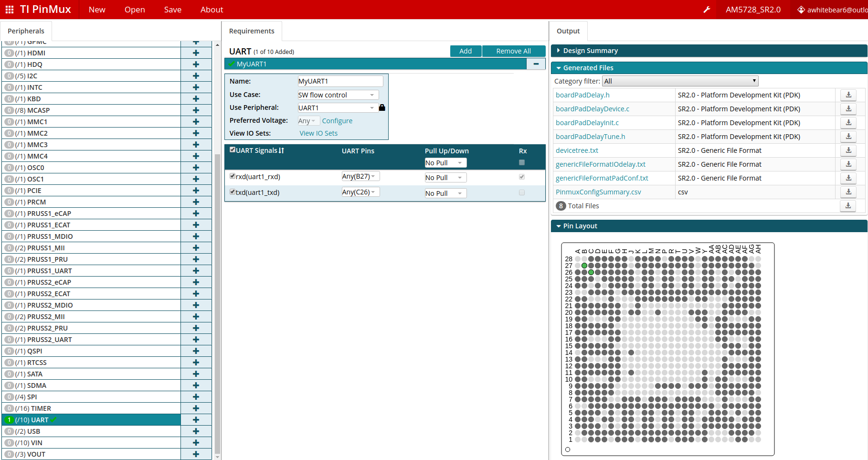Click the Peripherals list vertical scrollbar
Viewport: 868px width, 460px height.
(217, 303)
